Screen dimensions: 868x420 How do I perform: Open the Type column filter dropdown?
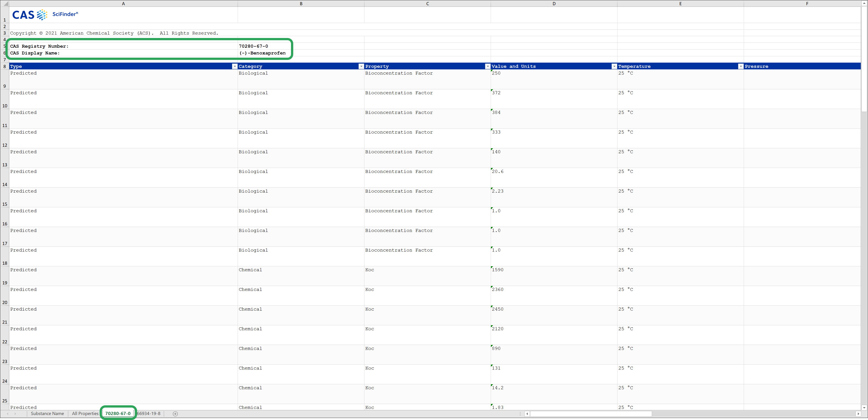235,66
